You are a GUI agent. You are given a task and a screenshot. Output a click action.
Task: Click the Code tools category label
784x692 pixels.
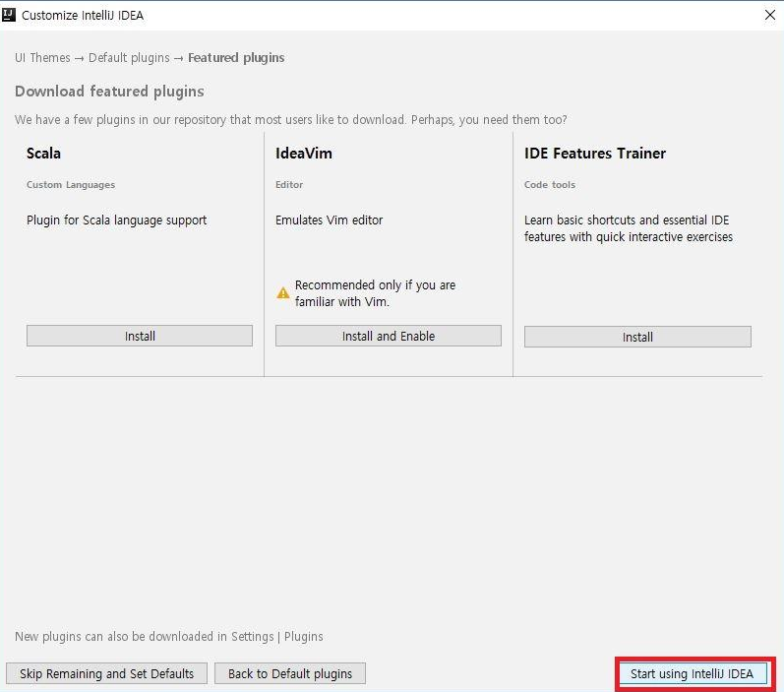point(550,185)
